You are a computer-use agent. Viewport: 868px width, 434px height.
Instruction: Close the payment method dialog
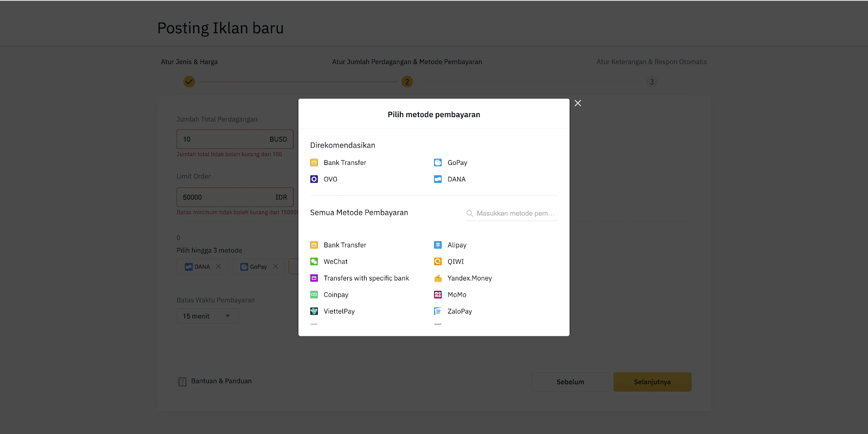pos(578,103)
